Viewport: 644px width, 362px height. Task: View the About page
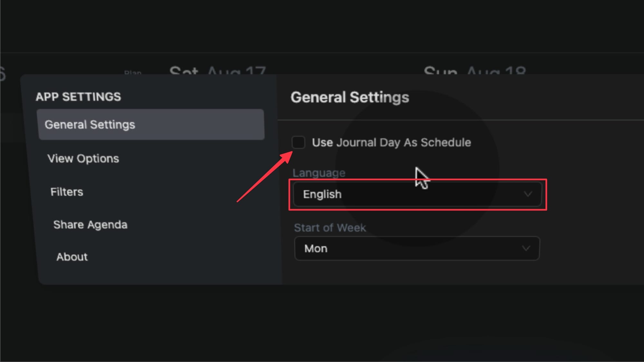72,257
